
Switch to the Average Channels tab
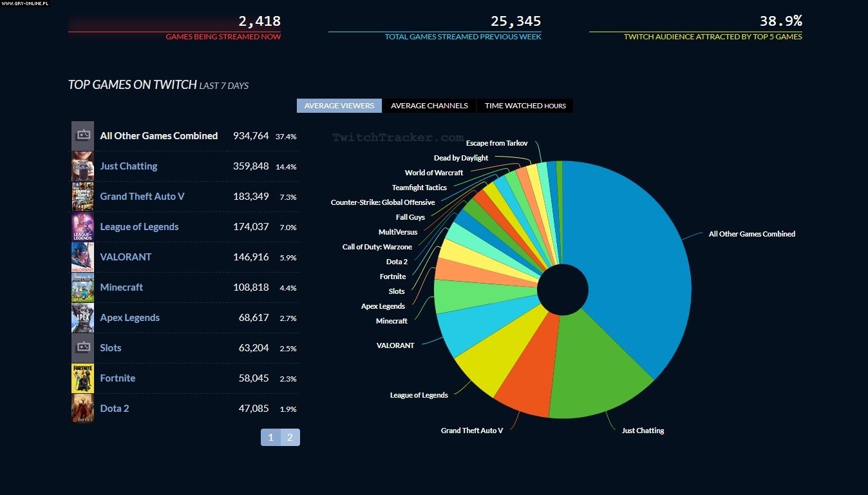point(429,106)
